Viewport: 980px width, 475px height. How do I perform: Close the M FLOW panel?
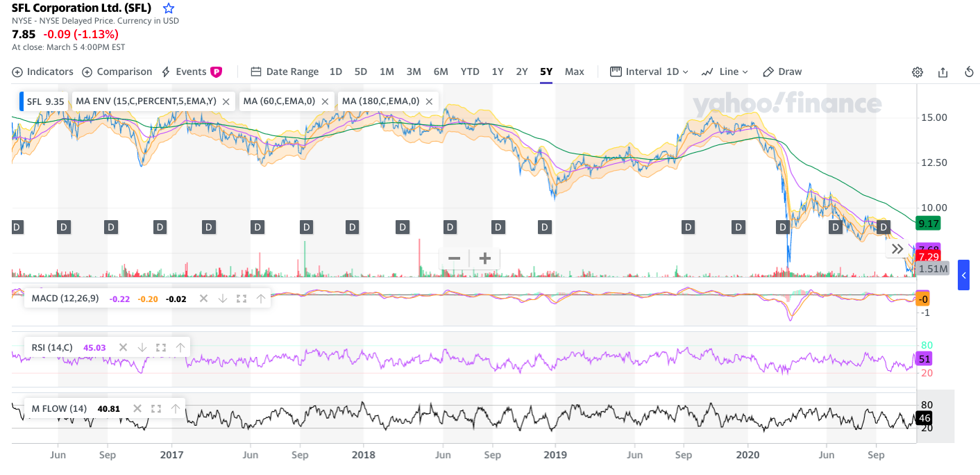[137, 408]
